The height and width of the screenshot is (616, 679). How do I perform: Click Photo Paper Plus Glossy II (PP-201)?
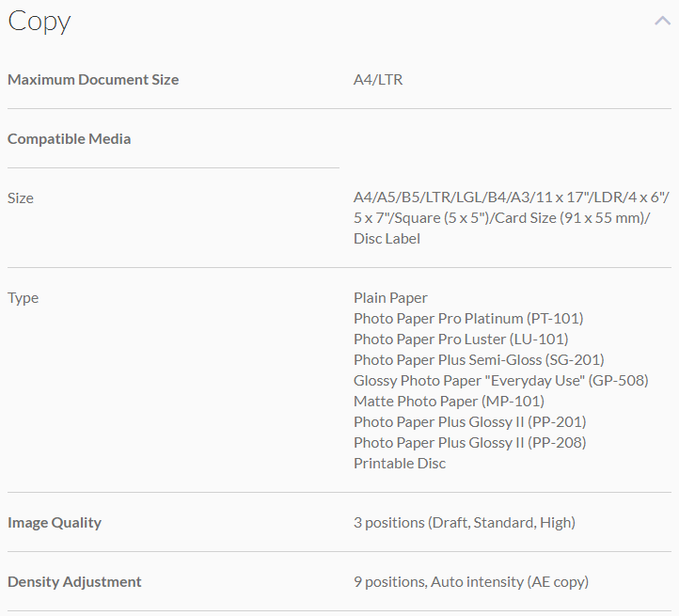point(469,421)
